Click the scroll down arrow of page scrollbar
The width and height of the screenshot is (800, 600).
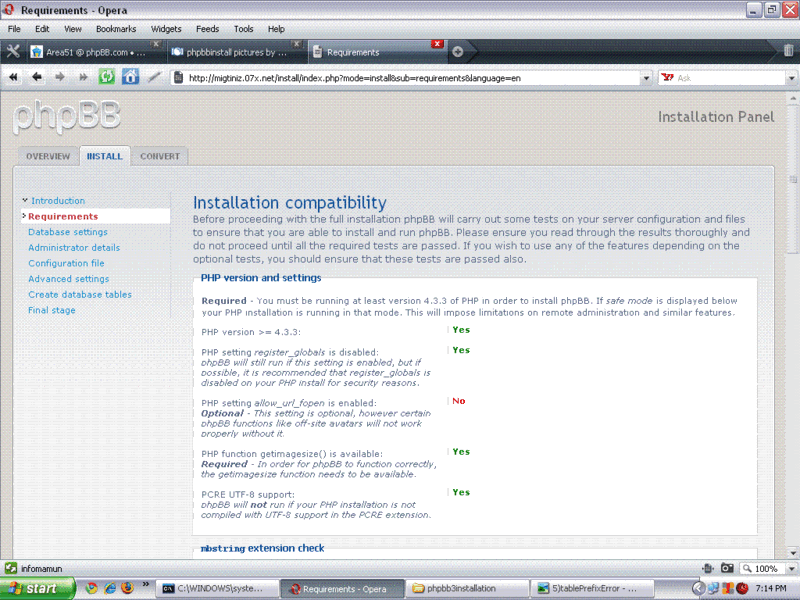point(793,553)
